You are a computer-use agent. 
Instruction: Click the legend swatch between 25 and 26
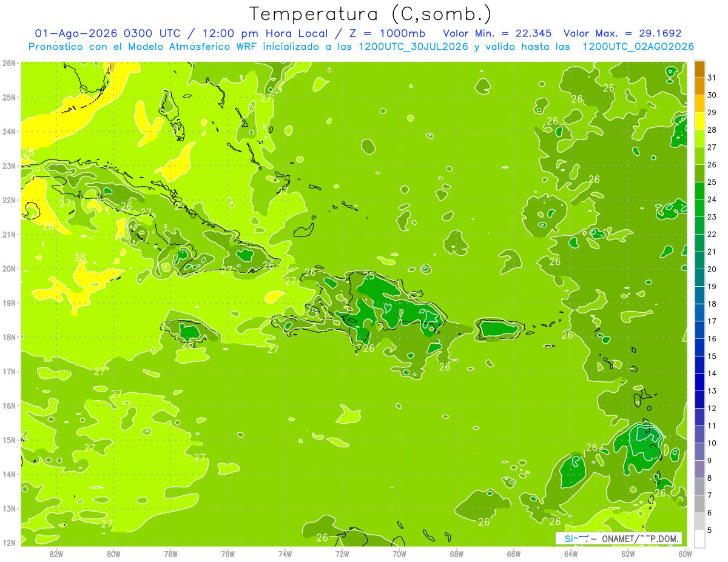(700, 173)
